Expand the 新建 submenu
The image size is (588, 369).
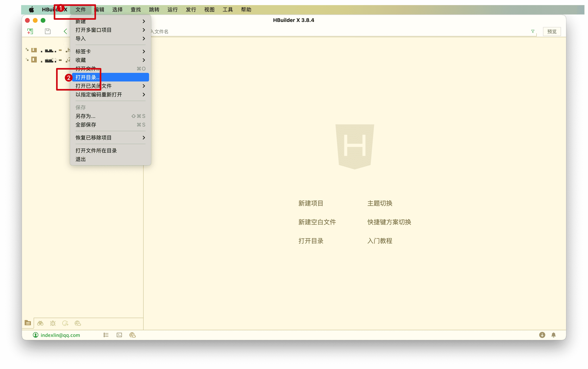pyautogui.click(x=110, y=21)
